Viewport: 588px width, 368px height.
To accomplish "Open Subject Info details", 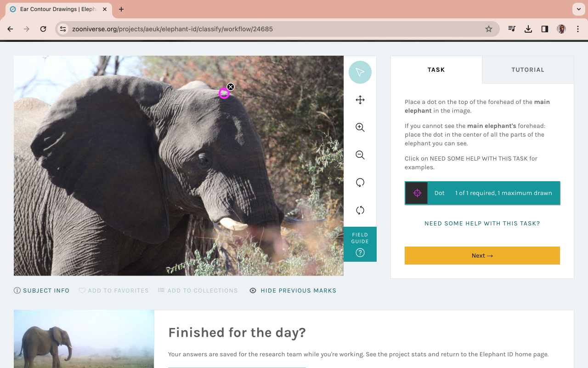I will [42, 291].
